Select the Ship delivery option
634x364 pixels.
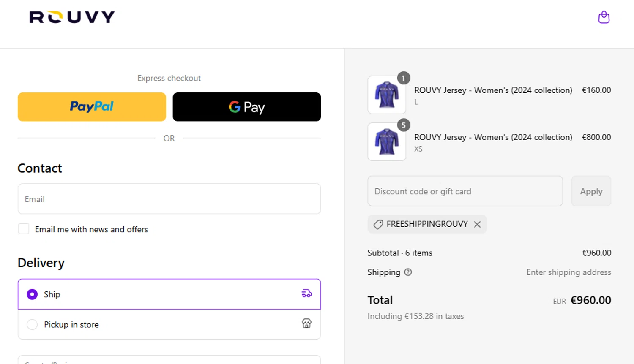point(169,294)
